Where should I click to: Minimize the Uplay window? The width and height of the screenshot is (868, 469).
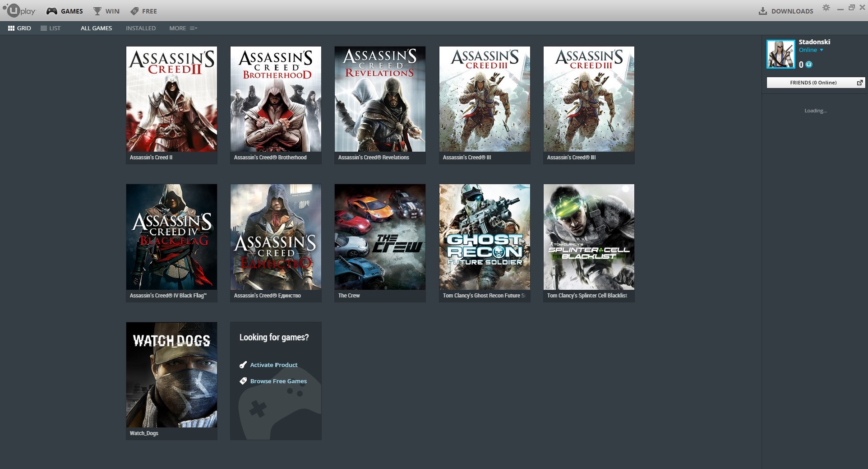(x=840, y=9)
